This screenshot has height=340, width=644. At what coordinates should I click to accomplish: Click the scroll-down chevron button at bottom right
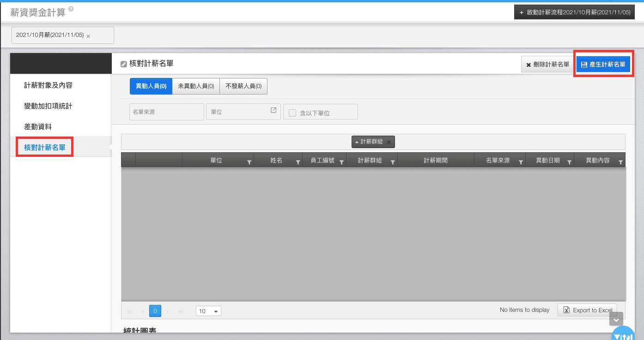point(616,319)
